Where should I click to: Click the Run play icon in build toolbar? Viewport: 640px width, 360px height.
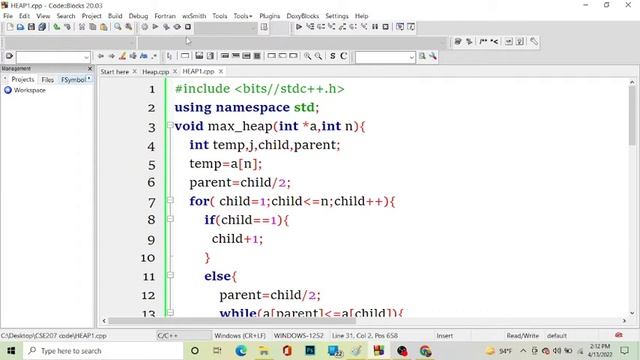point(155,27)
